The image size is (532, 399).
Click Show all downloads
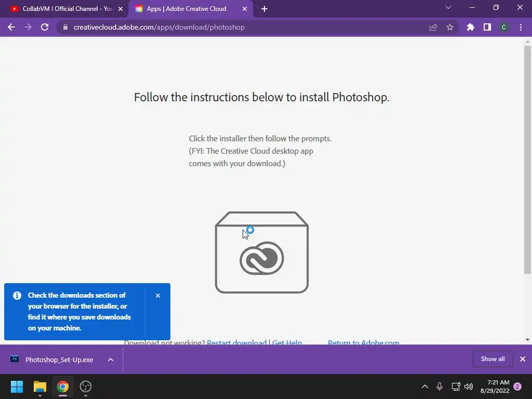coord(493,359)
